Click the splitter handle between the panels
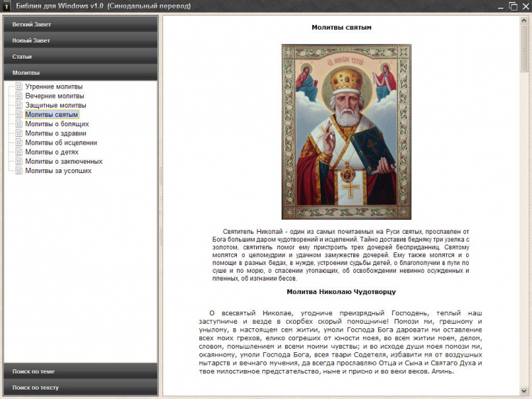 (x=160, y=206)
